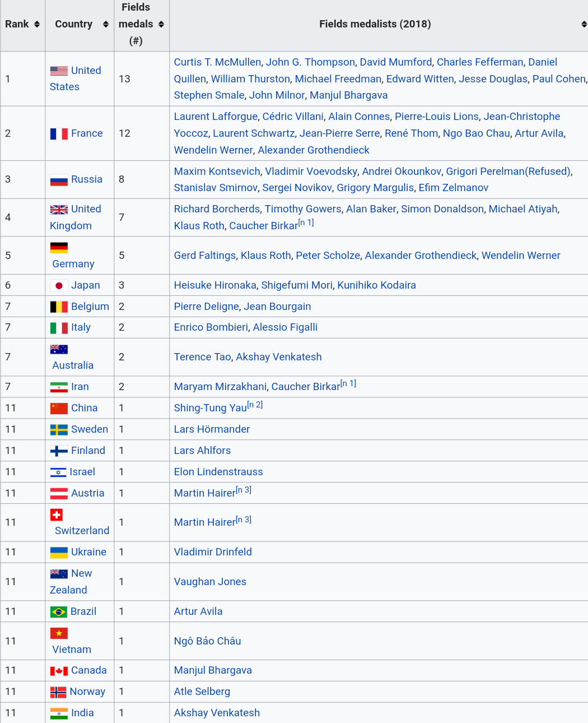This screenshot has height=723, width=588.
Task: Click the Brazil flag icon
Action: pyautogui.click(x=58, y=612)
